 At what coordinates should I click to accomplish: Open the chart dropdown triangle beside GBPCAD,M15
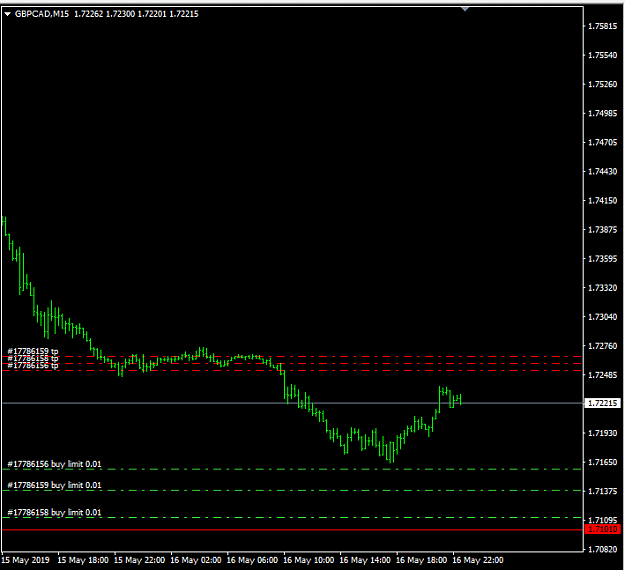8,14
